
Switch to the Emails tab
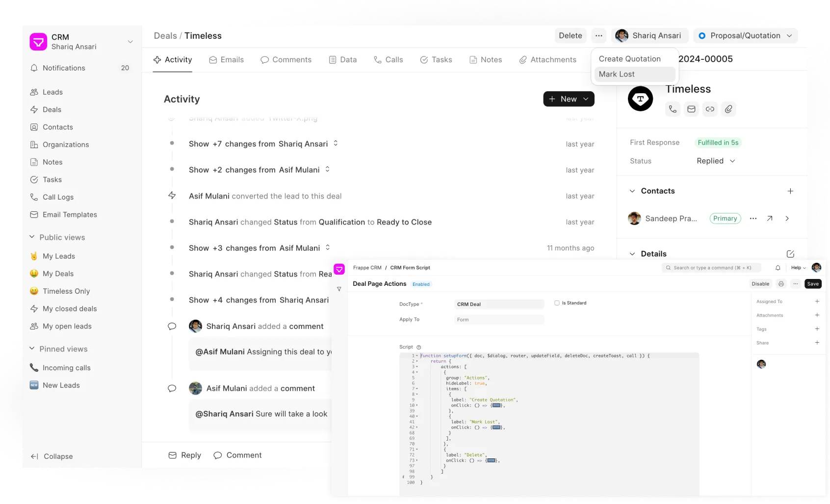click(226, 60)
